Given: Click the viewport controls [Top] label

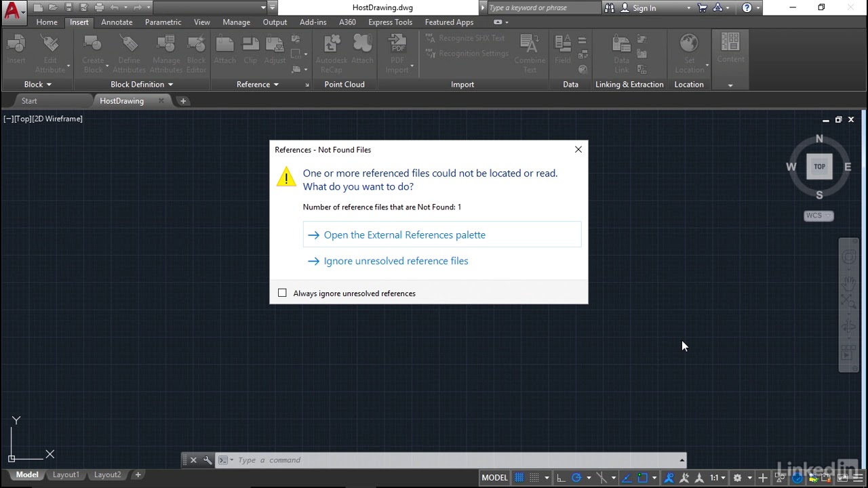Looking at the screenshot, I should (x=22, y=119).
